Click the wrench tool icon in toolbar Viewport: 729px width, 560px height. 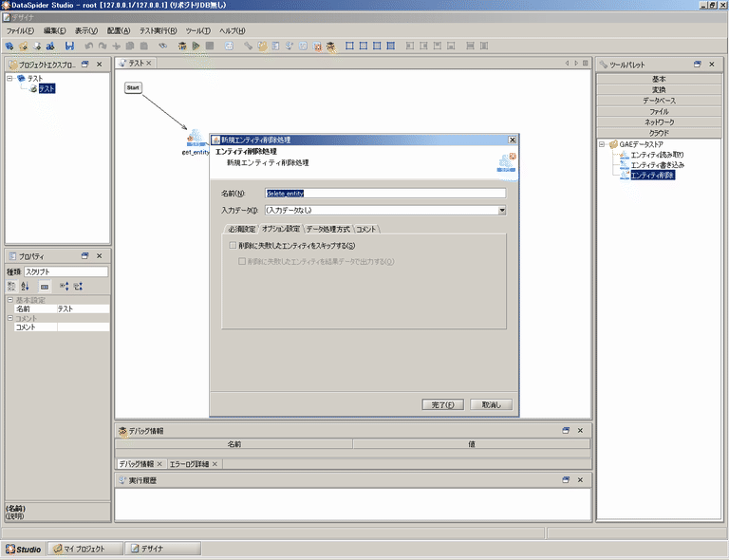[249, 46]
